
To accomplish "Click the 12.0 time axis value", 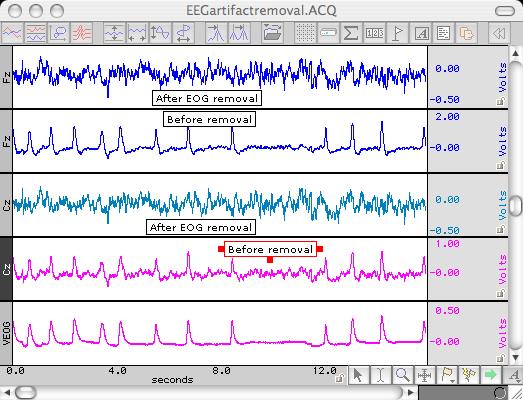I will coord(325,370).
